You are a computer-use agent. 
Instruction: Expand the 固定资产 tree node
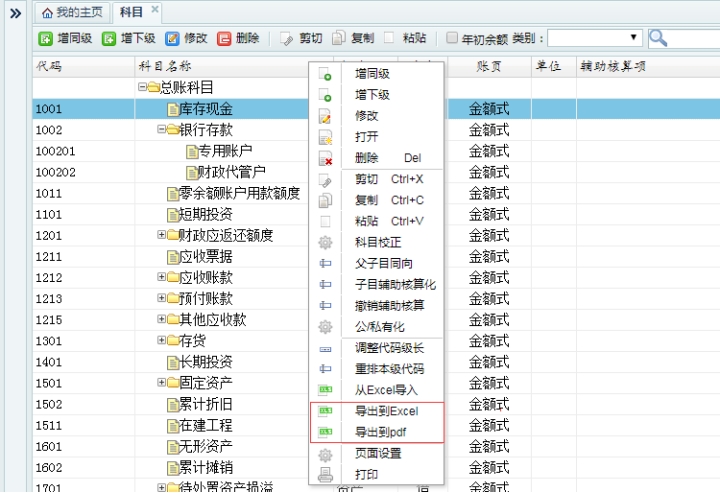click(161, 382)
